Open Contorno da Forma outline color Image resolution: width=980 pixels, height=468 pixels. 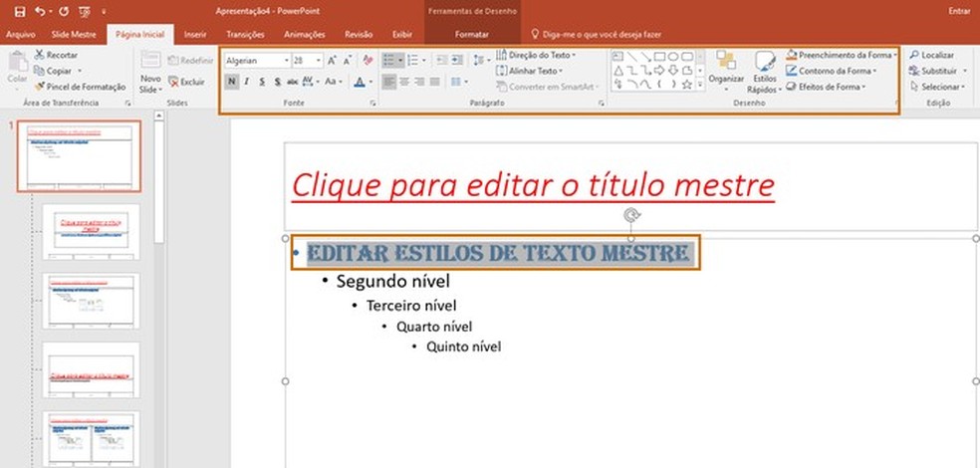[x=832, y=71]
